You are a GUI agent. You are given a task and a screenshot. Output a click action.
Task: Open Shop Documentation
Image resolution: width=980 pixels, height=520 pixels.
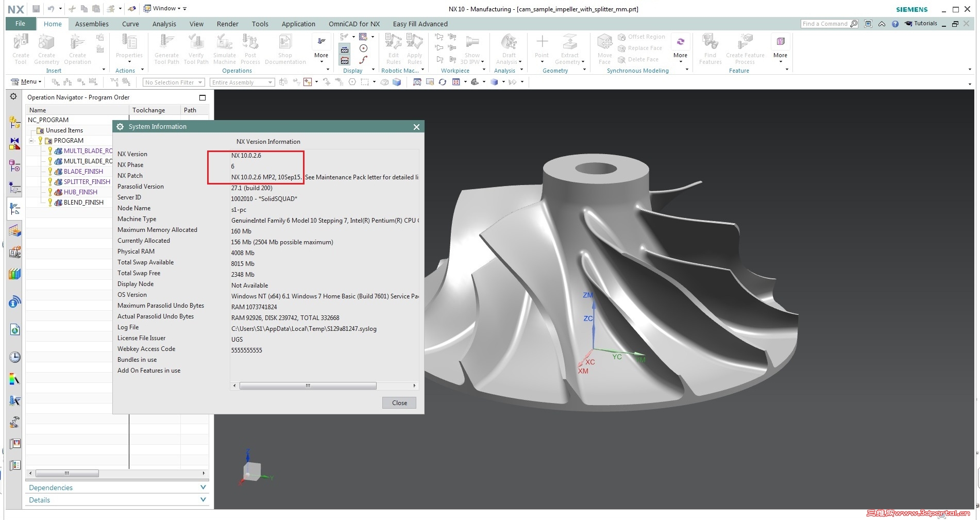(x=285, y=49)
